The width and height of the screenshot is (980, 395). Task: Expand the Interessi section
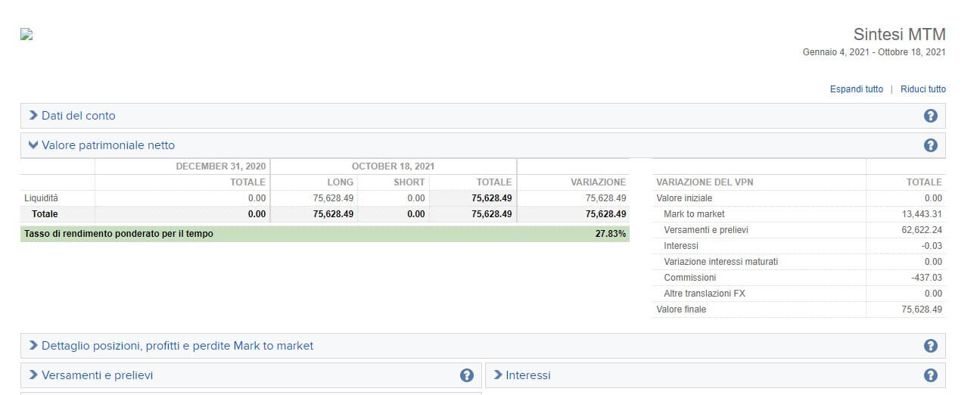[527, 375]
